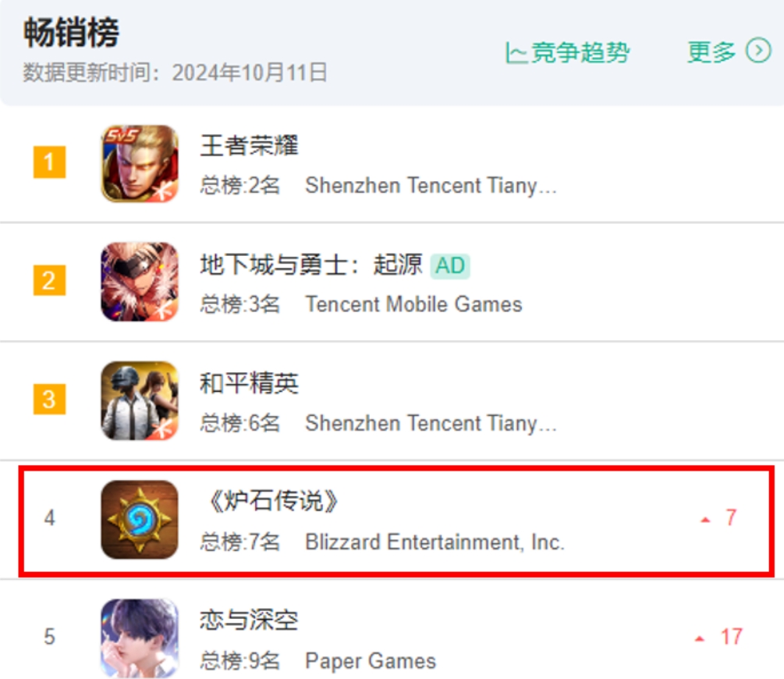Open the 恋与深空 app icon
This screenshot has width=784, height=679.
pyautogui.click(x=140, y=638)
